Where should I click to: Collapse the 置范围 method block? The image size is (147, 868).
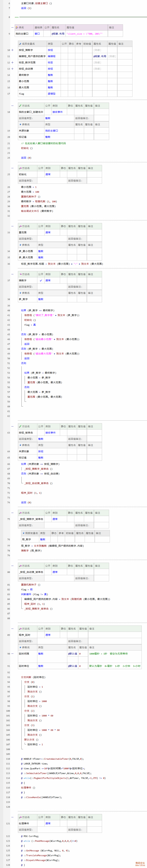12,226
